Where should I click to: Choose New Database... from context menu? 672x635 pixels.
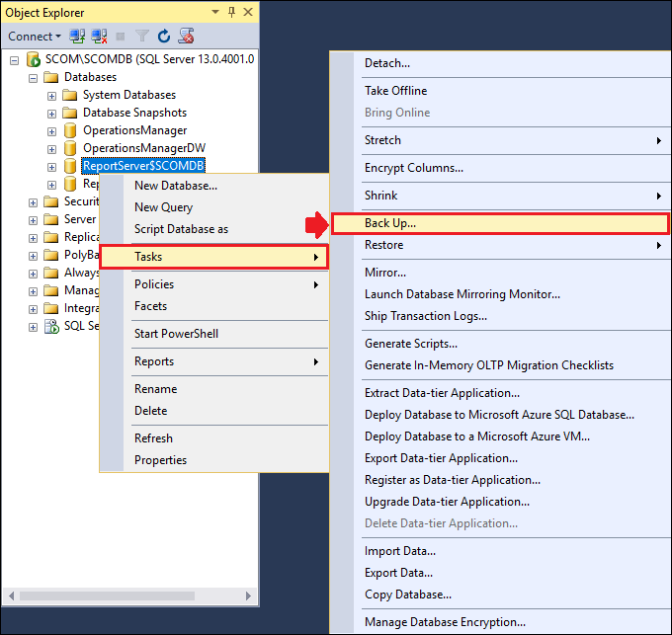tap(214, 186)
